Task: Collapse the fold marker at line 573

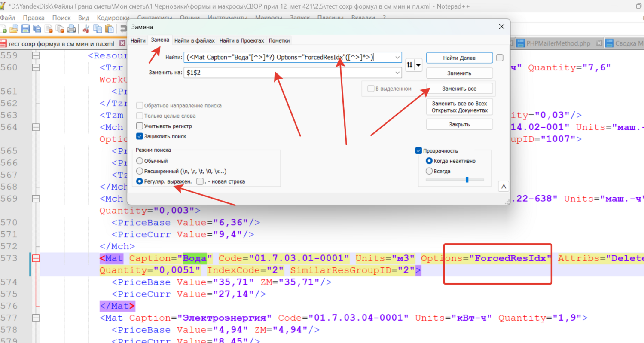Action: [36, 258]
